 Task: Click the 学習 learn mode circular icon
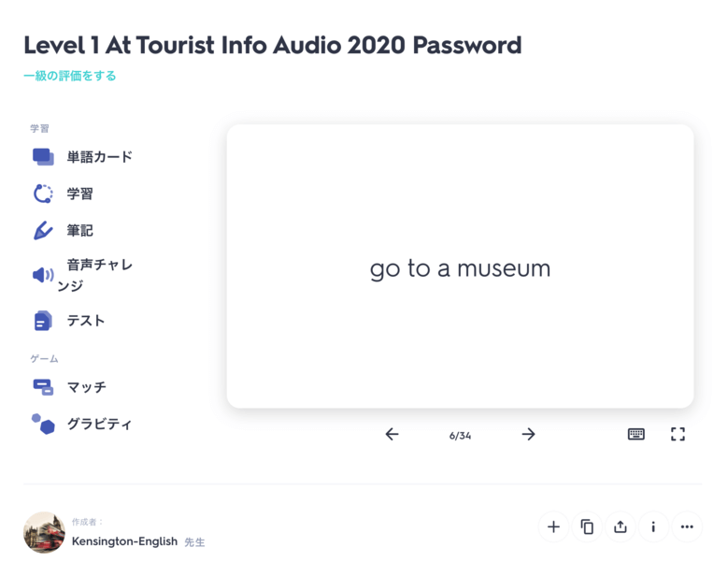click(x=43, y=194)
